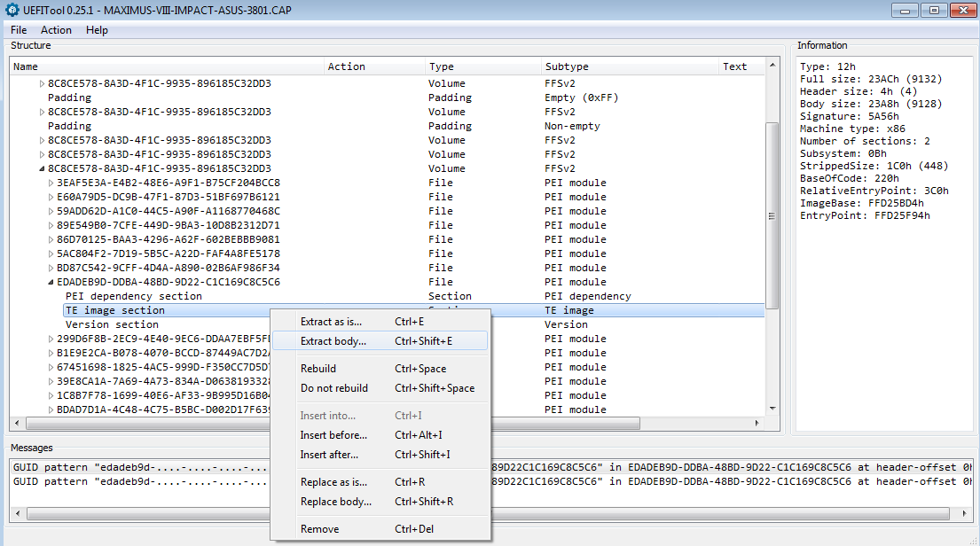Expand the 67451698-1825 file node
The image size is (980, 546).
pyautogui.click(x=51, y=367)
